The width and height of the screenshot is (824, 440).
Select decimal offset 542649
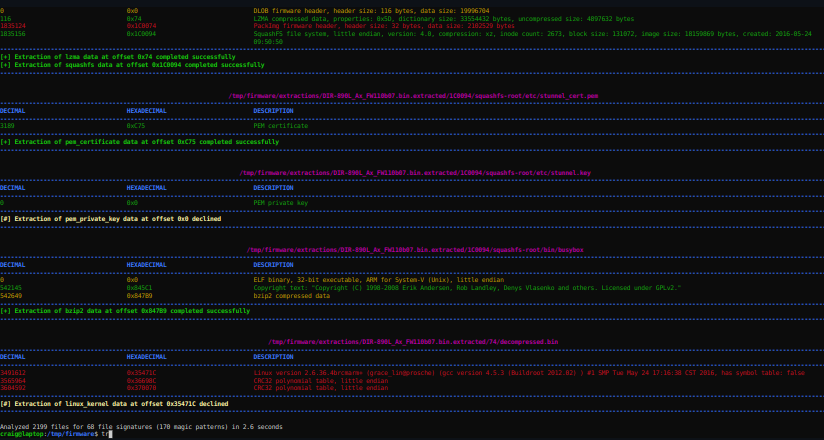tap(11, 295)
